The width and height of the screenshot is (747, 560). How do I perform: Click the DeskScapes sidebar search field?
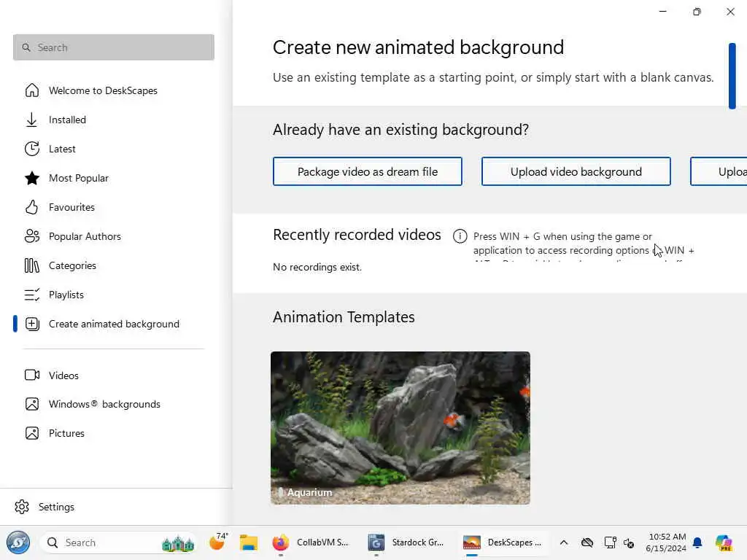pyautogui.click(x=113, y=47)
